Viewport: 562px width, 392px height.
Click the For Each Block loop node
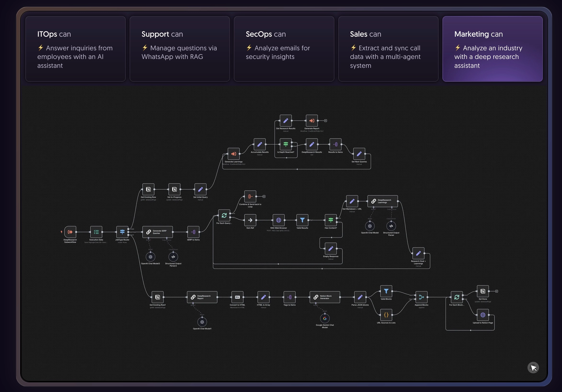[457, 297]
